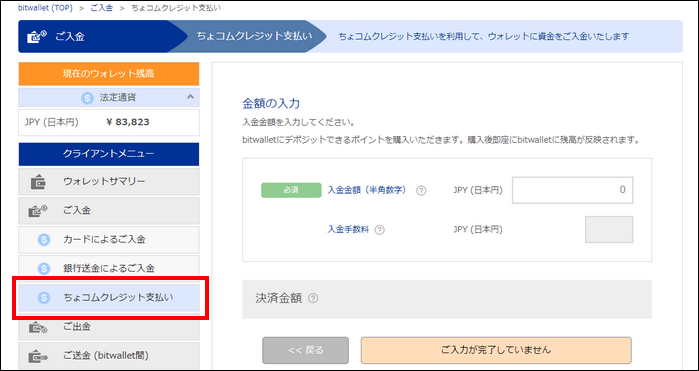Open ウォレットサマリー from the menu
This screenshot has height=371, width=699.
coord(109,182)
